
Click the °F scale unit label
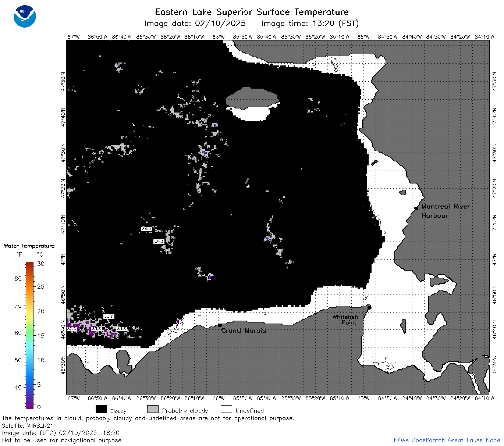pyautogui.click(x=19, y=254)
